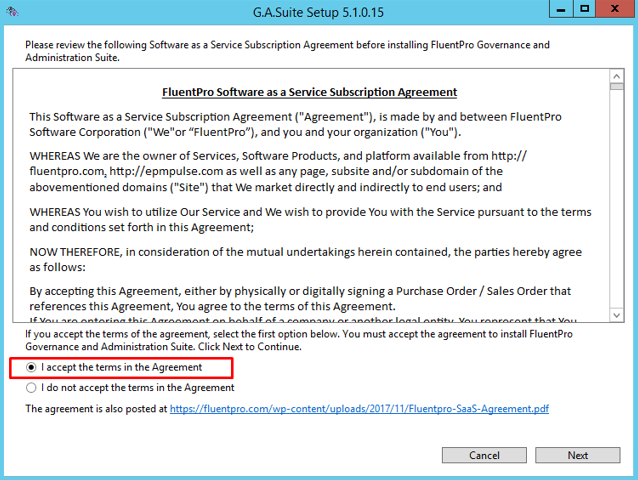The width and height of the screenshot is (638, 480).
Task: Choose 'I do not accept the terms' option
Action: (x=130, y=388)
